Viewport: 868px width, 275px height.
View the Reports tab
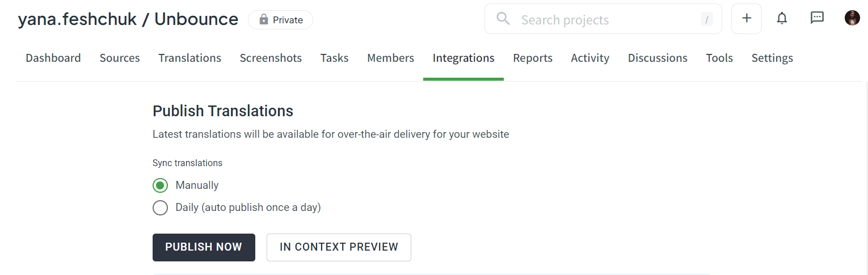[x=533, y=58]
